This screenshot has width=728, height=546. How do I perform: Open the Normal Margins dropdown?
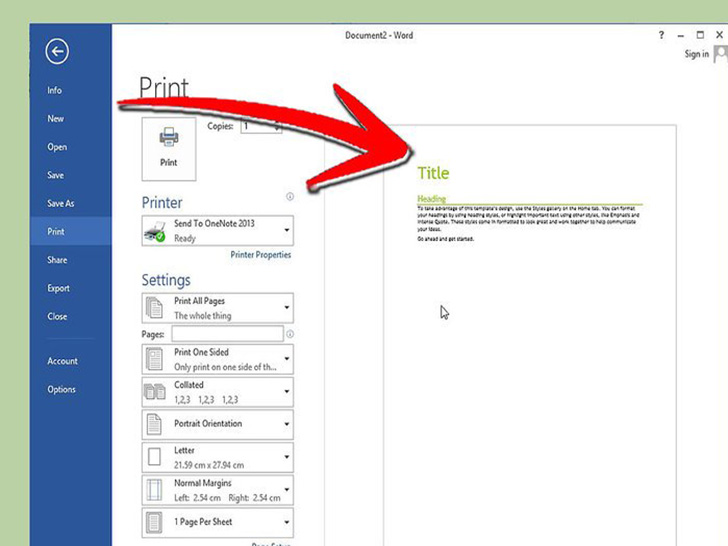(x=218, y=490)
